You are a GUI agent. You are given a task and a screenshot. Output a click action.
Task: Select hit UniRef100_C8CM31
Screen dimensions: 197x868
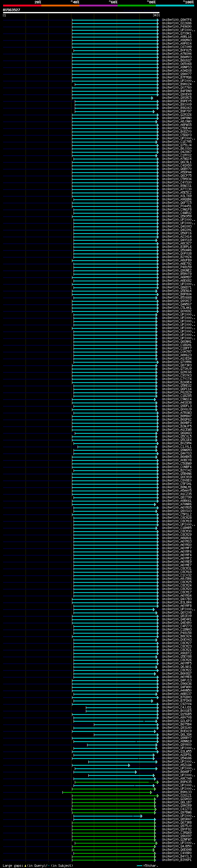click(x=176, y=569)
